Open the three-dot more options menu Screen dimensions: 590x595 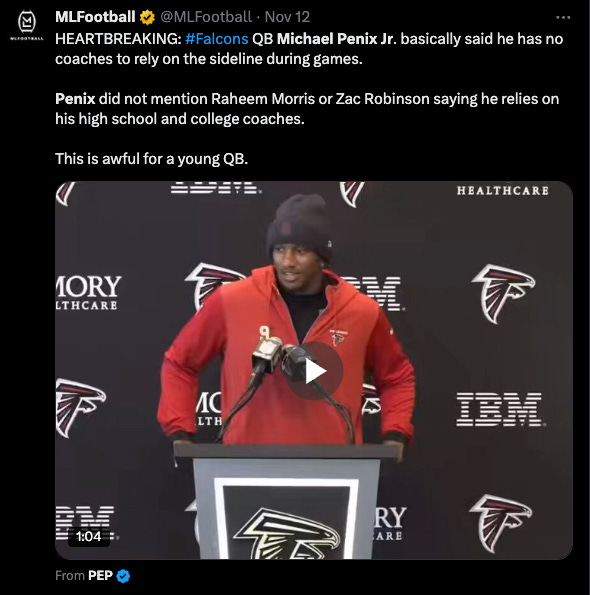pyautogui.click(x=563, y=17)
